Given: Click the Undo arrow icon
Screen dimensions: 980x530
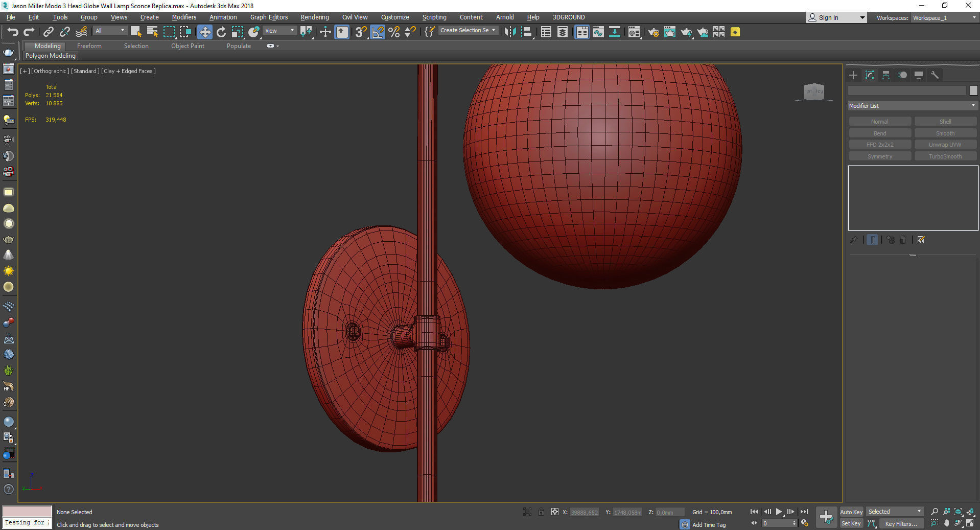Looking at the screenshot, I should click(x=12, y=32).
